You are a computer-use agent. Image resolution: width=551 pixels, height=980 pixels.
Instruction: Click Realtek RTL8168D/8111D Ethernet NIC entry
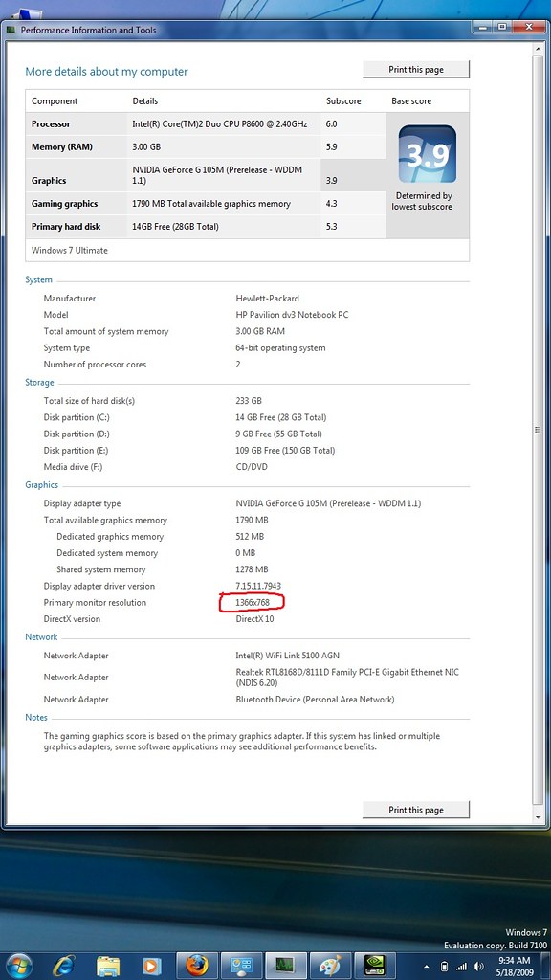346,678
